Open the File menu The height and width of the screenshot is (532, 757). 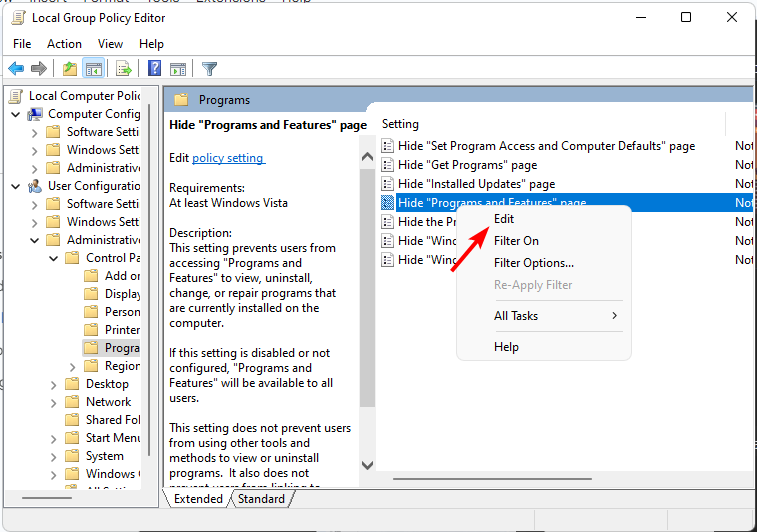(x=22, y=44)
